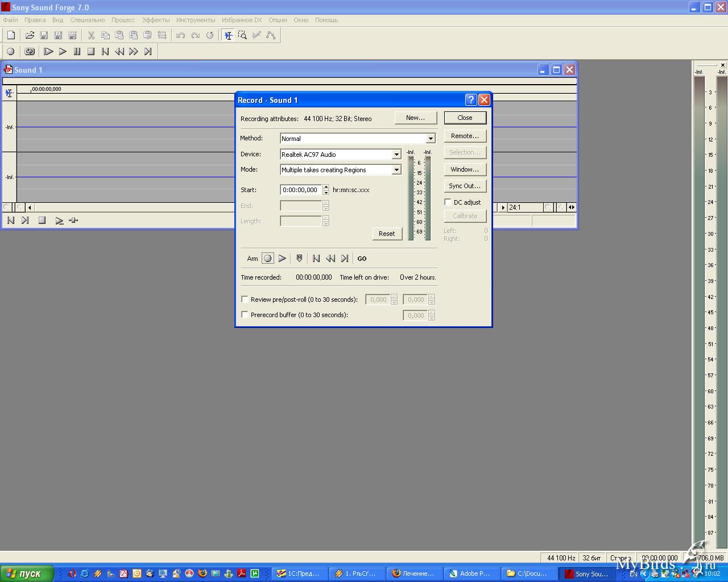
Task: Click the Cut scissors icon
Action: click(x=91, y=35)
